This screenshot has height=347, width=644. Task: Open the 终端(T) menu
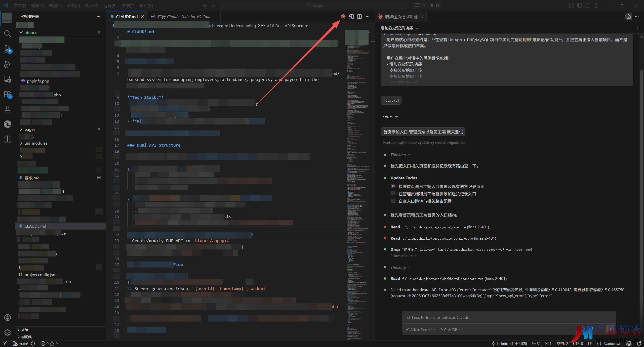point(128,6)
